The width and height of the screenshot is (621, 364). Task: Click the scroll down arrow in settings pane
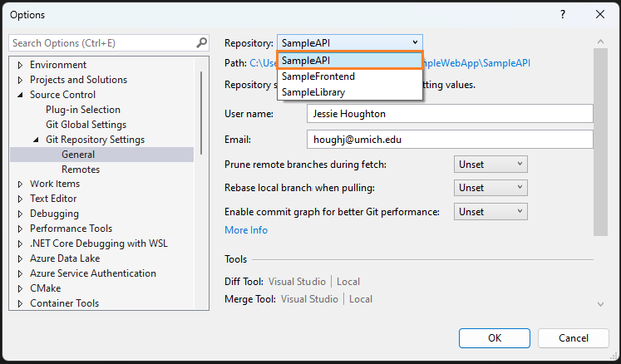(600, 304)
